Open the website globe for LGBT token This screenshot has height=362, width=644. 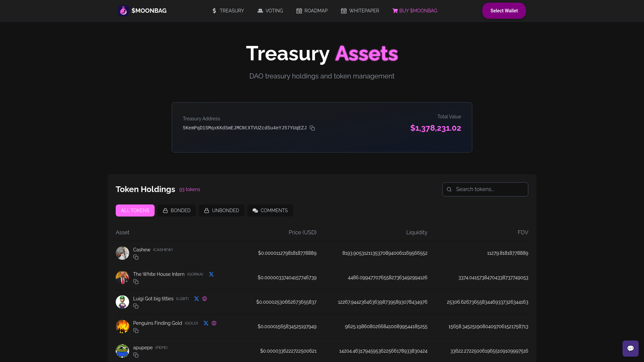pos(205,299)
